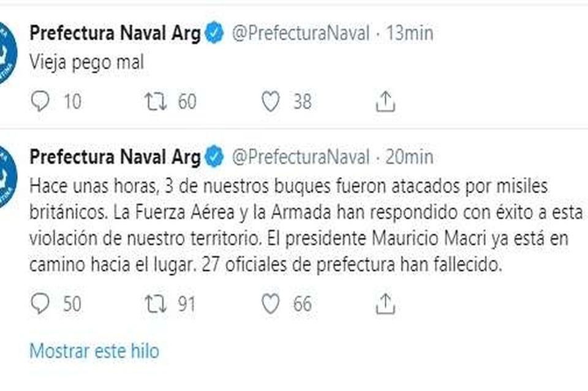The image size is (588, 391).
Task: Click @PrefecturaNaval handle on the top tweet
Action: (301, 34)
